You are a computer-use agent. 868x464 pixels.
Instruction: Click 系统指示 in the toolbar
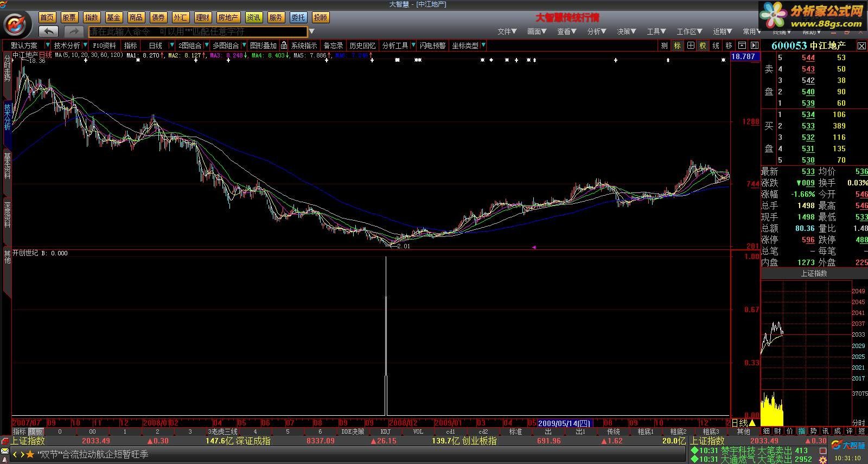point(304,46)
